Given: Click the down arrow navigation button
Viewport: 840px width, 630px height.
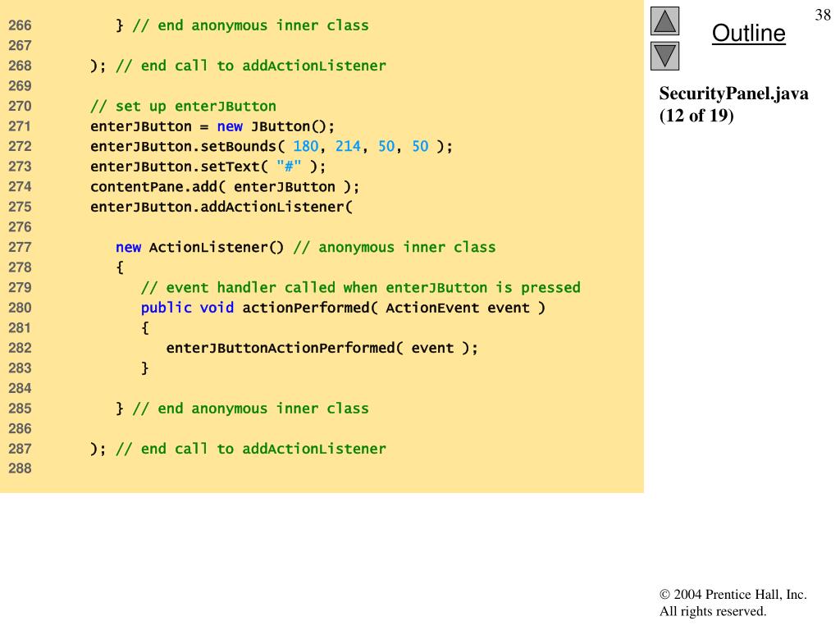Looking at the screenshot, I should coord(664,56).
